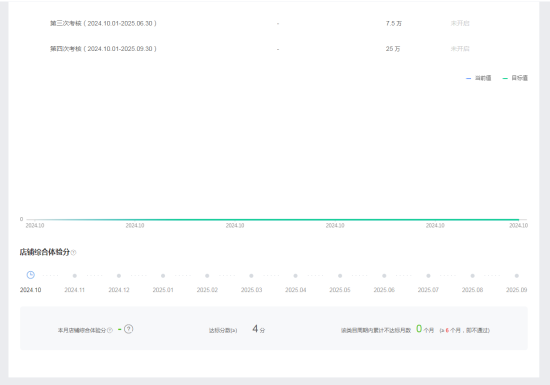
Task: Click the 第三次考核 row title
Action: 103,23
